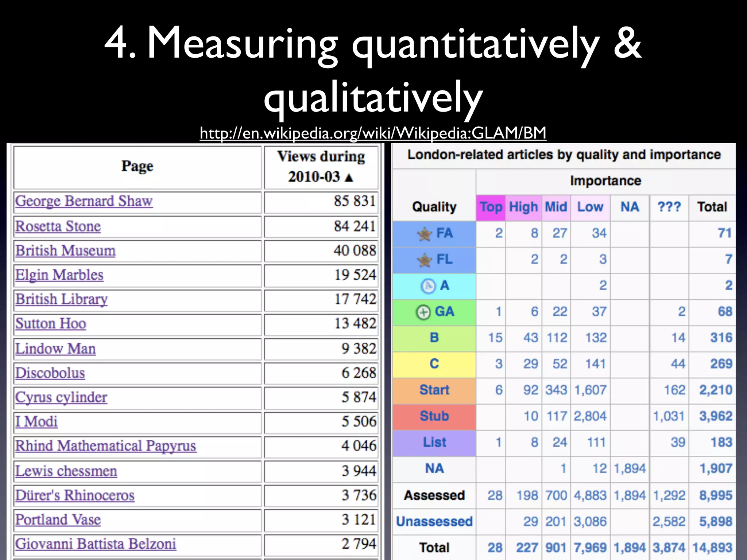The width and height of the screenshot is (747, 560).
Task: Click the Stub unknown-importance count 1,031
Action: click(x=668, y=416)
